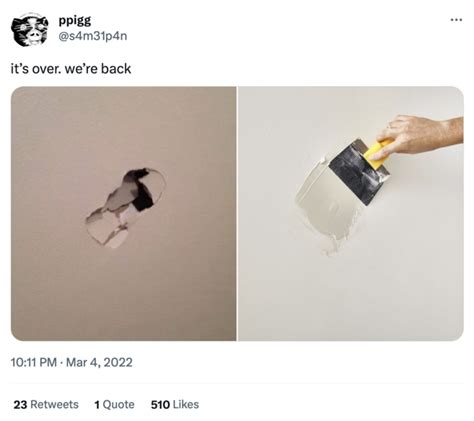
Task: Open the right photo of the wall repair
Action: click(x=351, y=213)
